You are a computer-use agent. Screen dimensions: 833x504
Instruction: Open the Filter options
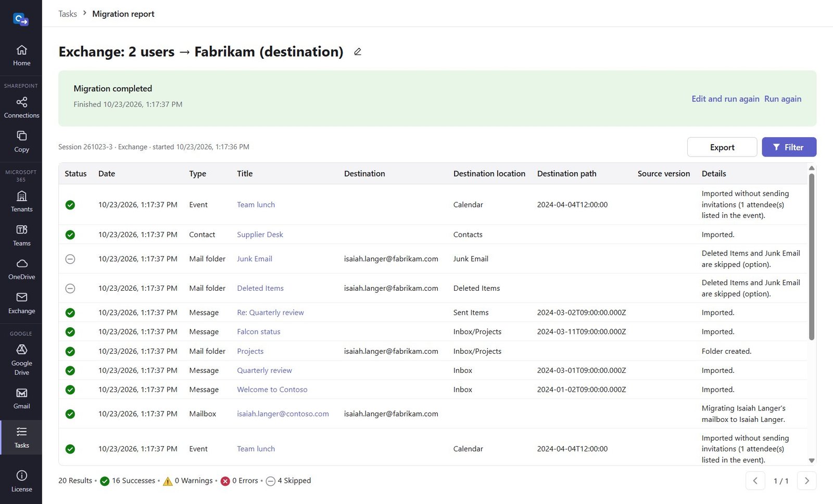tap(789, 147)
